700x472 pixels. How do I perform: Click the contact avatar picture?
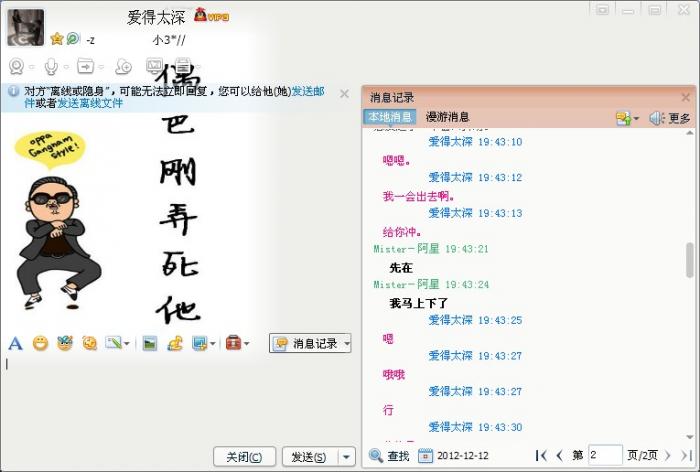(x=25, y=28)
